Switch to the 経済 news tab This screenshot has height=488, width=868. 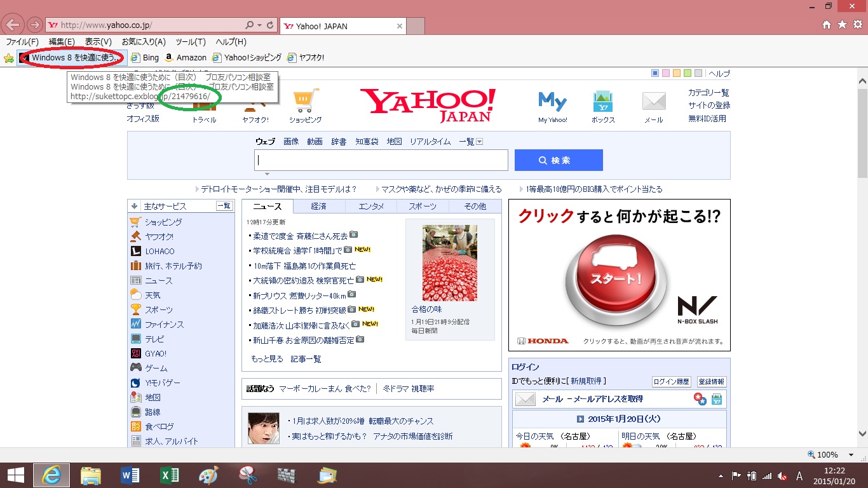[x=319, y=206]
